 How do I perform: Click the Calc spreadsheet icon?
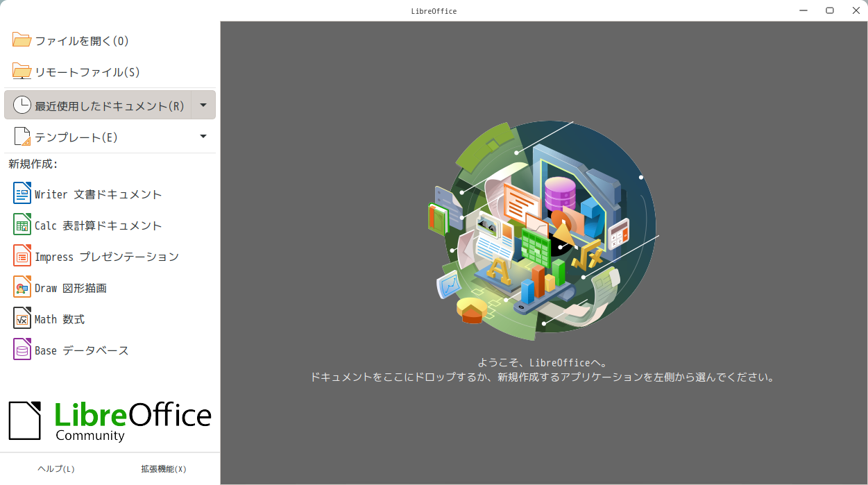coord(22,225)
